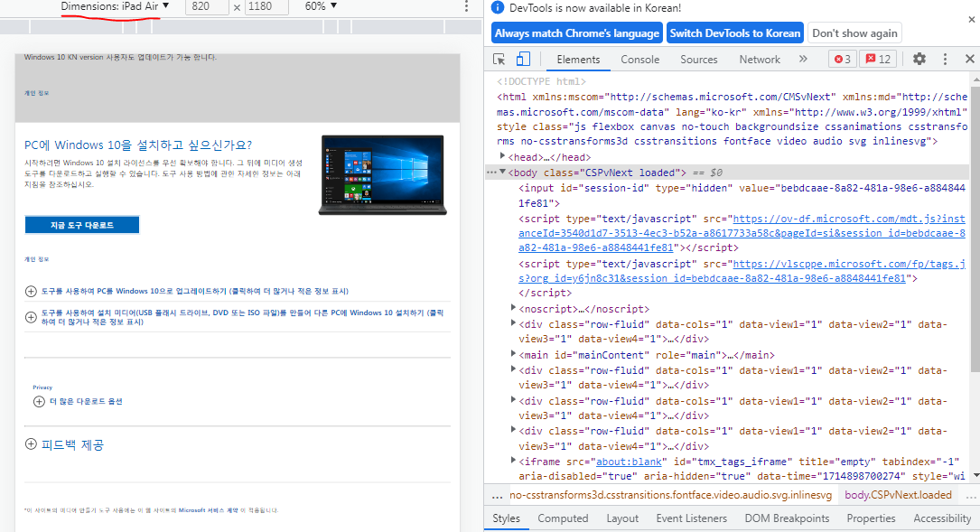Click the red error count badge 3
Image resolution: width=980 pixels, height=532 pixels.
pyautogui.click(x=843, y=59)
